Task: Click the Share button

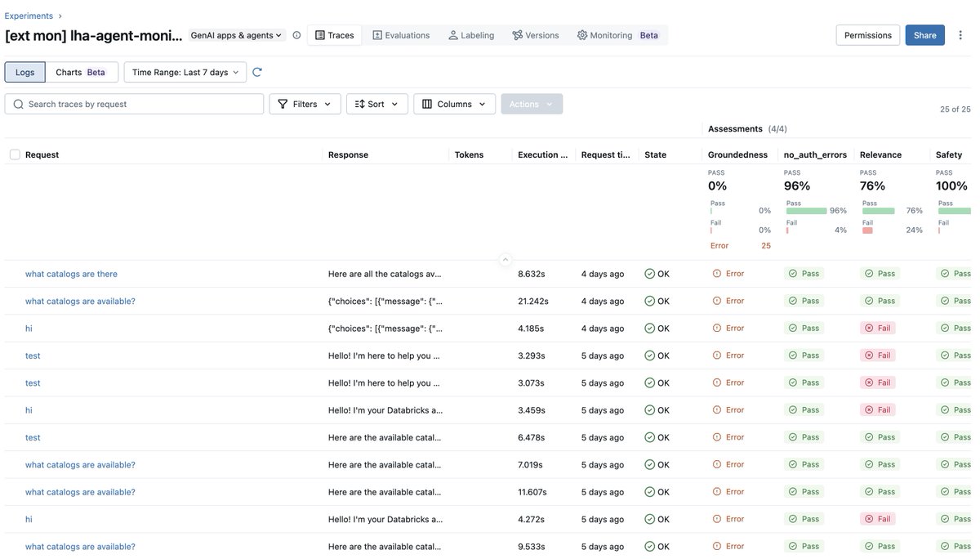Action: pyautogui.click(x=925, y=35)
